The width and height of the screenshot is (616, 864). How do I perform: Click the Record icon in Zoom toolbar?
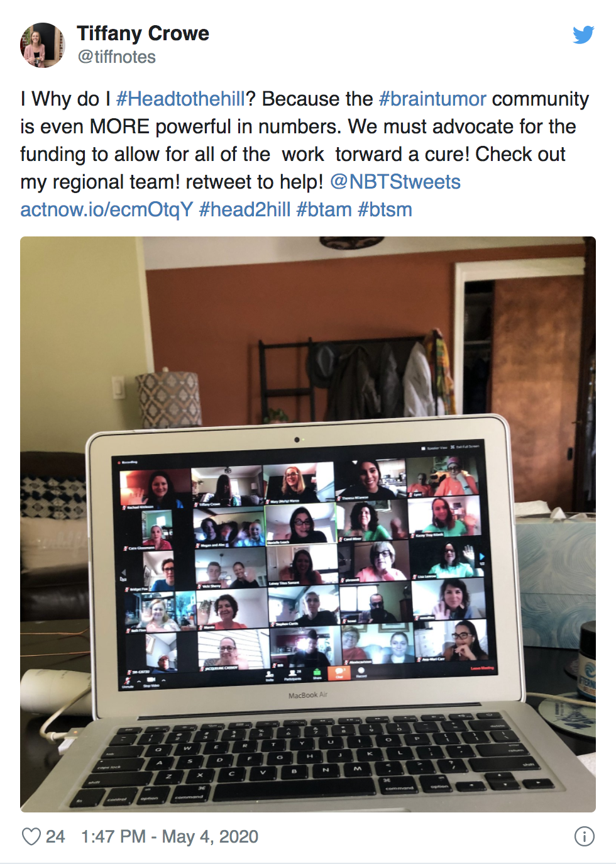pos(361,673)
